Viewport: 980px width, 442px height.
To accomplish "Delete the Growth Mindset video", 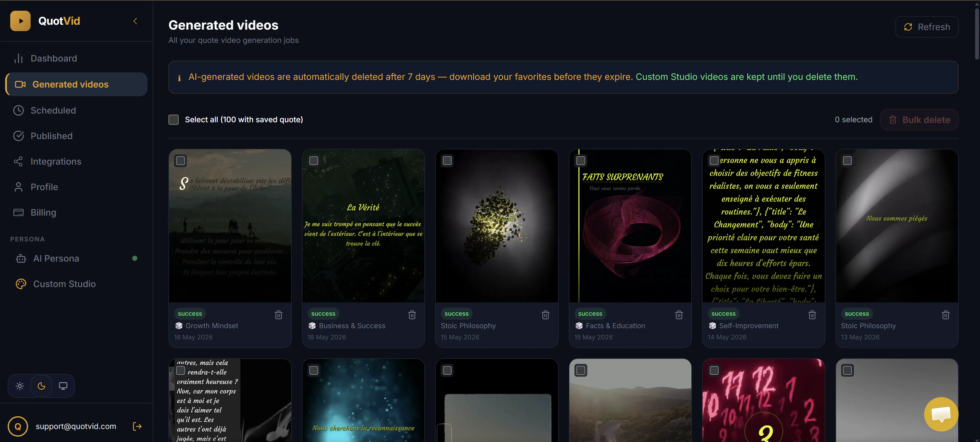I will 278,315.
